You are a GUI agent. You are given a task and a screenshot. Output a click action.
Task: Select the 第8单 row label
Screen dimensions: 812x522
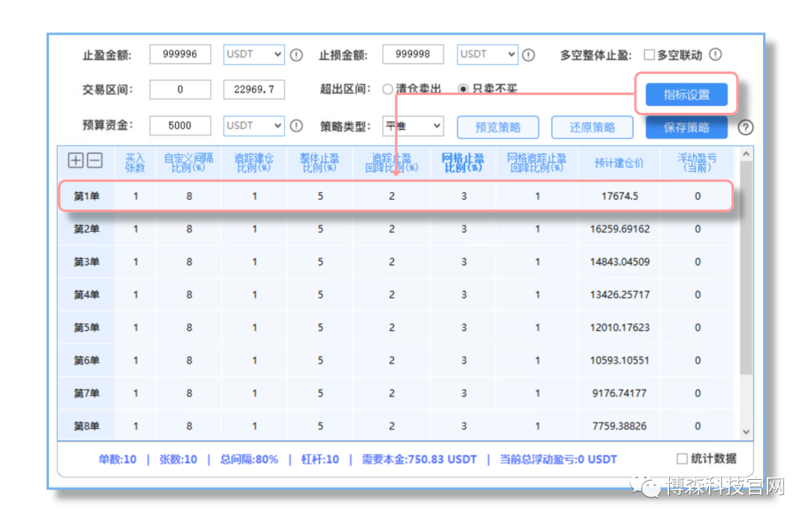click(86, 426)
